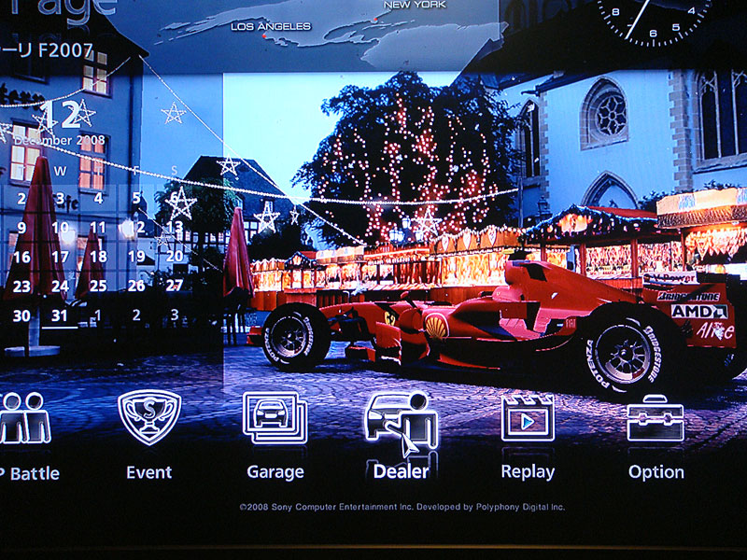Select the Garage text label
This screenshot has width=747, height=560.
point(275,471)
